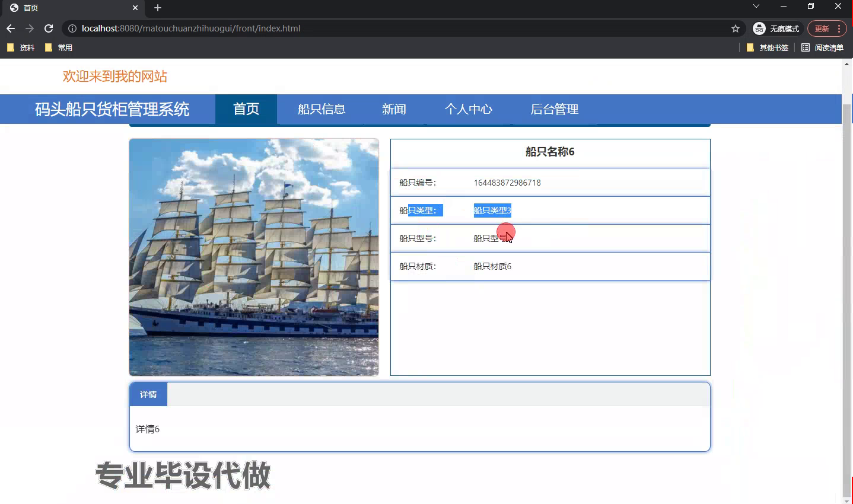This screenshot has height=504, width=853.
Task: Open the 无痕模式 incognito profile button
Action: 776,28
